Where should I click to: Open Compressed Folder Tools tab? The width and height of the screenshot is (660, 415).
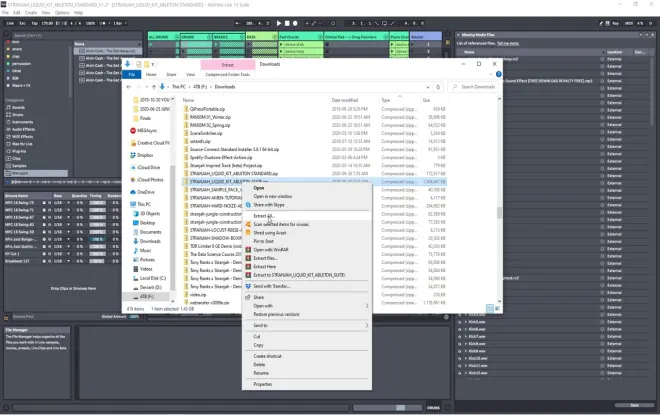(x=228, y=74)
